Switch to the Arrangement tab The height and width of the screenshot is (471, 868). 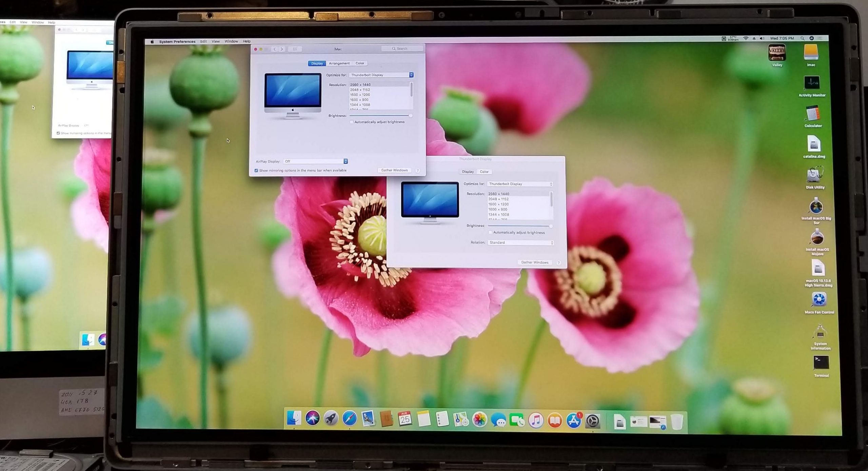(339, 63)
